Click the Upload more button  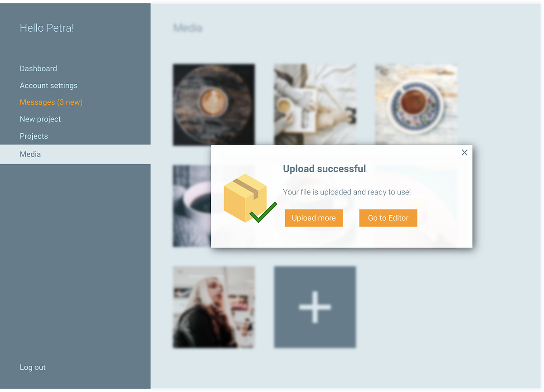pyautogui.click(x=314, y=218)
